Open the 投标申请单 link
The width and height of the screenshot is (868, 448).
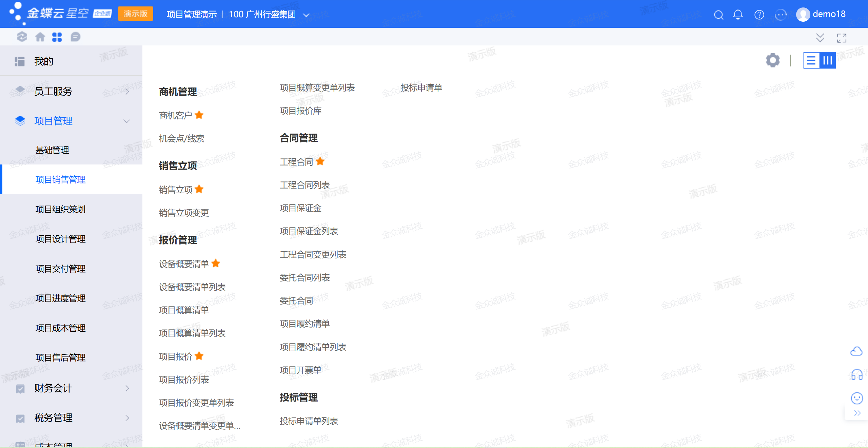coord(421,88)
